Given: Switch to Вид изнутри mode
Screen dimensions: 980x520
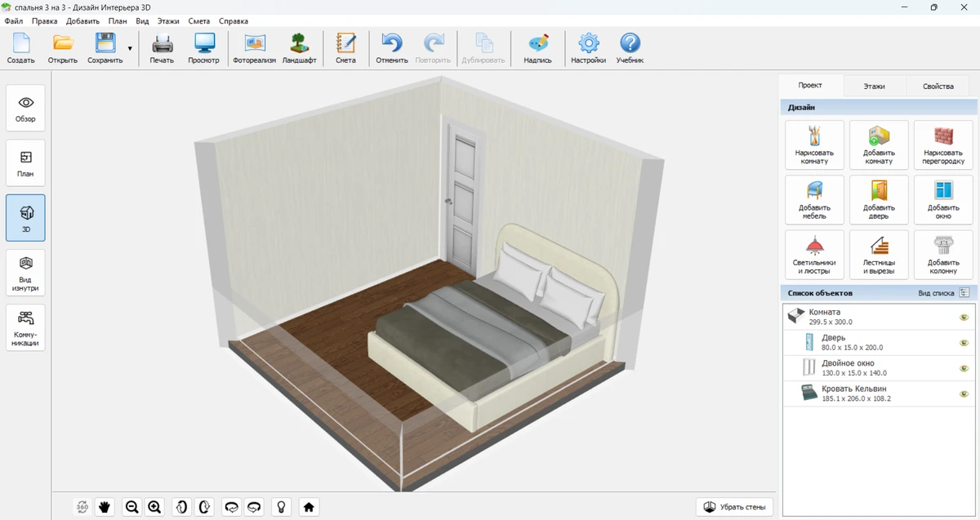Looking at the screenshot, I should click(25, 272).
